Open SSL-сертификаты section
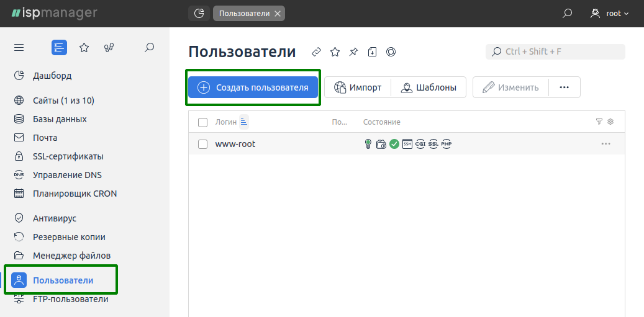The height and width of the screenshot is (317, 644). tap(68, 157)
